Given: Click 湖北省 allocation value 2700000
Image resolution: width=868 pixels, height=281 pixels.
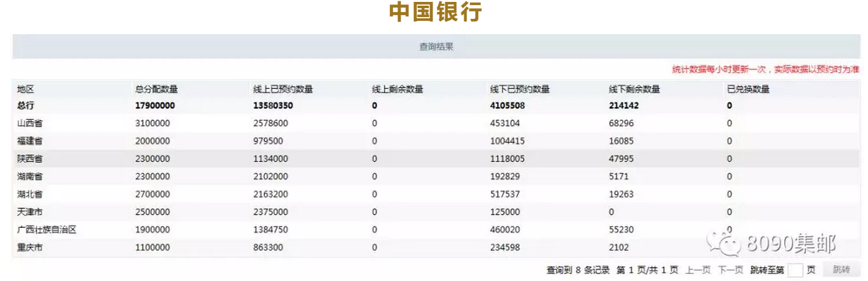Looking at the screenshot, I should click(x=153, y=194).
